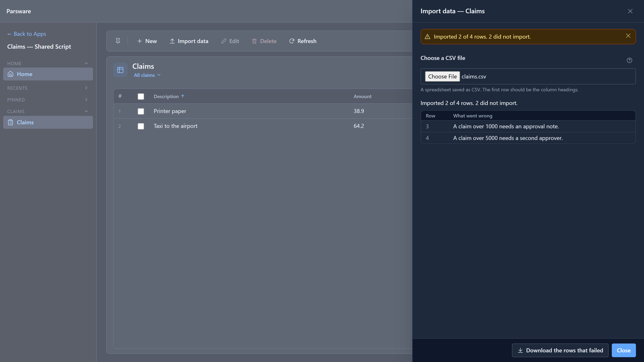This screenshot has width=644, height=362.
Task: Click New in the toolbar
Action: coord(147,41)
